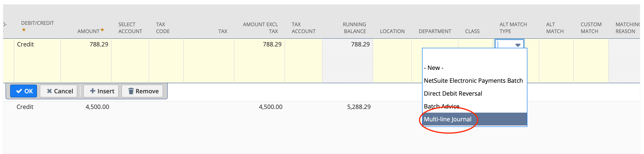
Task: Click the Amount Excl Tax column header
Action: pyautogui.click(x=260, y=28)
